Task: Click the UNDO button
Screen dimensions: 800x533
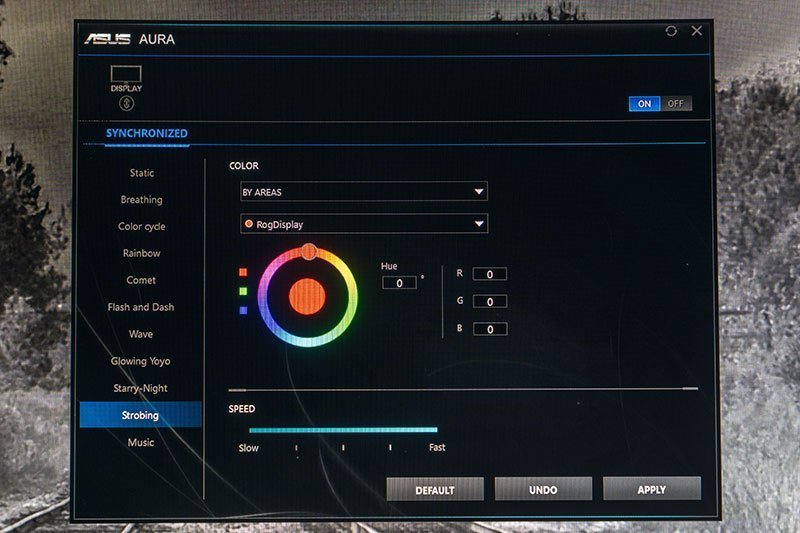Action: tap(543, 489)
